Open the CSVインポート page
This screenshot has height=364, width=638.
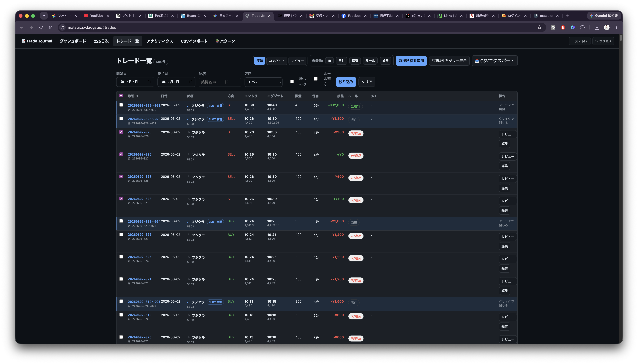click(194, 41)
